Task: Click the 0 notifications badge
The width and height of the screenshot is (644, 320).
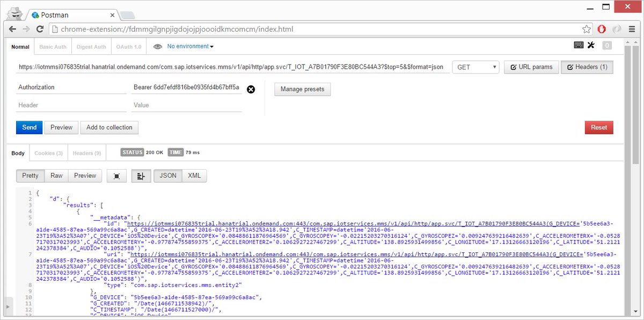Action: pyautogui.click(x=606, y=46)
